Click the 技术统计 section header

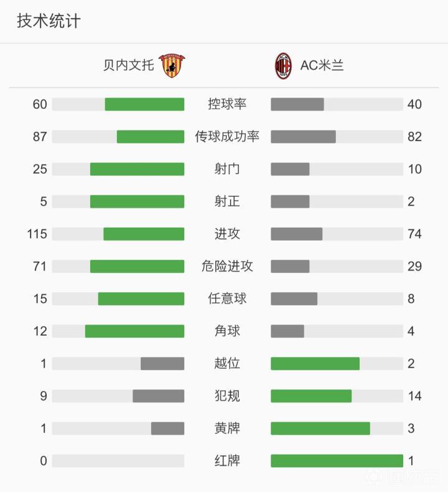49,21
